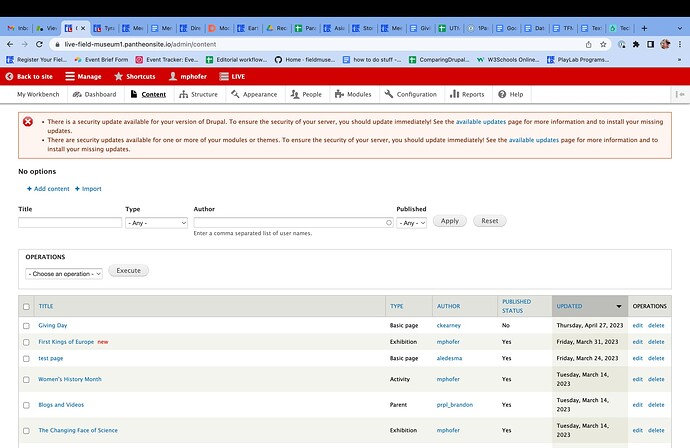The width and height of the screenshot is (690, 448).
Task: Open the W3Schools Online bookmark
Action: pos(508,60)
